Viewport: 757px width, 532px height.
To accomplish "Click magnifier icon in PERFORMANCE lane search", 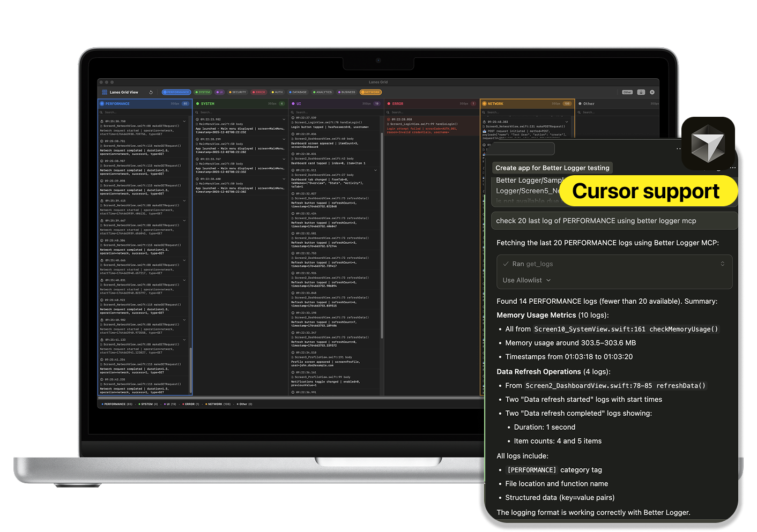I will click(x=101, y=113).
